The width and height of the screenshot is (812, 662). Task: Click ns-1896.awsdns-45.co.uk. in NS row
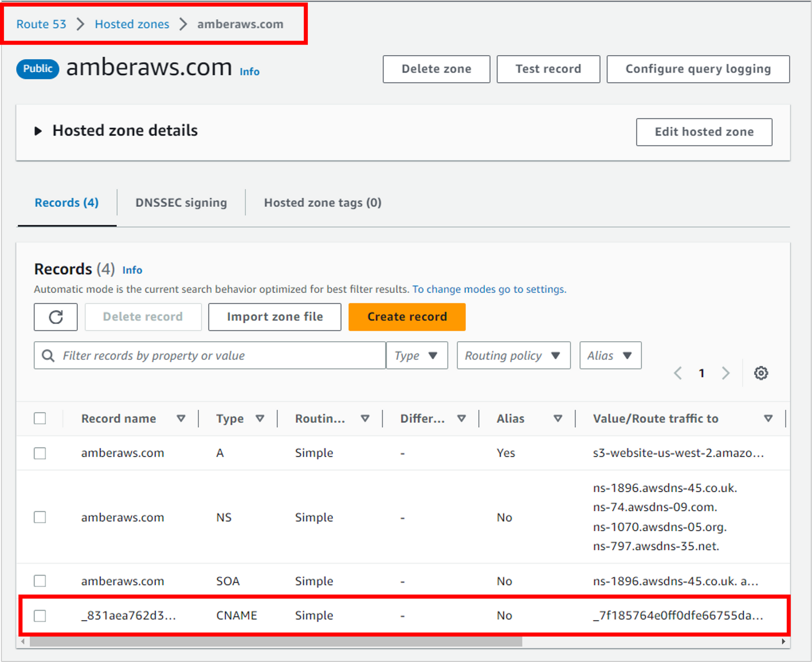pyautogui.click(x=665, y=488)
